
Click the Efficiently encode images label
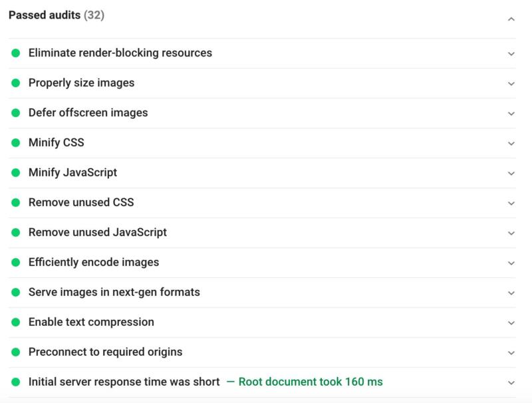pyautogui.click(x=94, y=262)
